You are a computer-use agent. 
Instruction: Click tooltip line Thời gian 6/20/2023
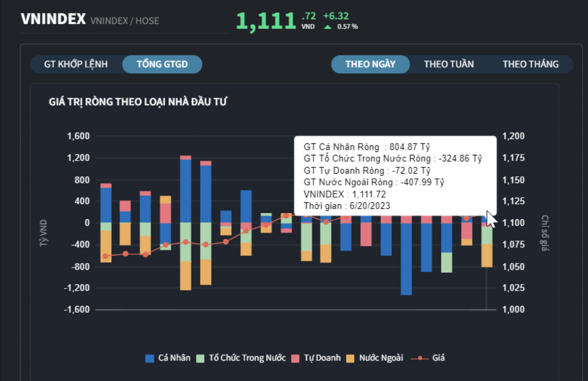point(347,206)
